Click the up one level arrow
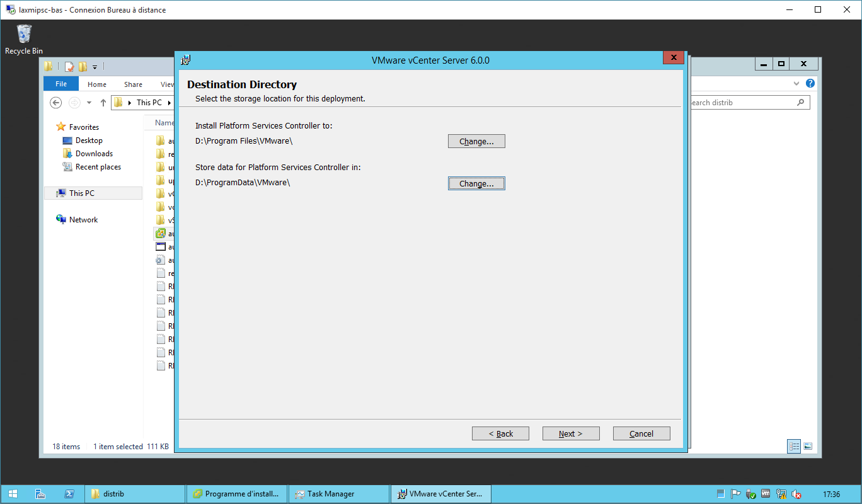The height and width of the screenshot is (504, 862). pyautogui.click(x=103, y=103)
